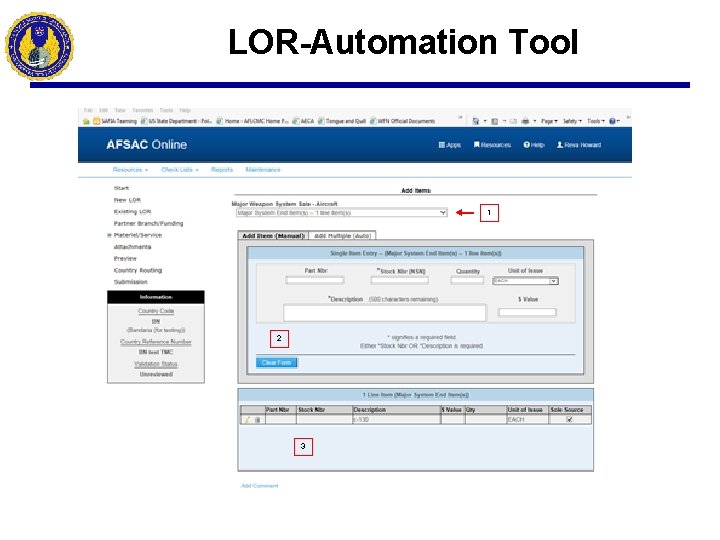Viewport: 720px width, 540px height.
Task: Open Help in the AFSAC header
Action: [x=534, y=145]
